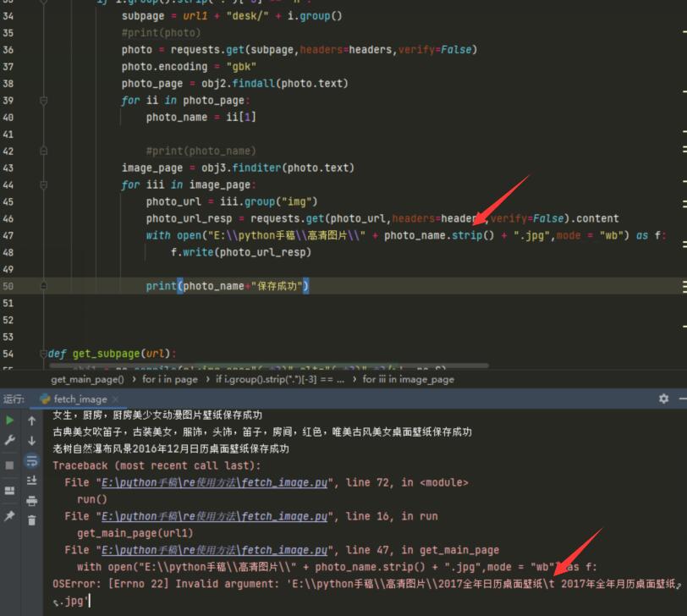The width and height of the screenshot is (687, 616).
Task: Open run configuration via the wrench icon
Action: pyautogui.click(x=10, y=441)
